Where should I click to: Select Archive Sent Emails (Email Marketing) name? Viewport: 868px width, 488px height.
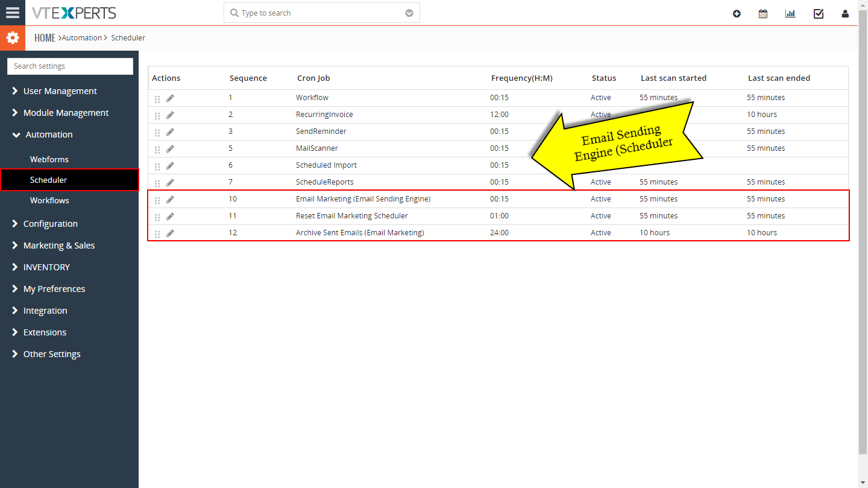click(360, 233)
